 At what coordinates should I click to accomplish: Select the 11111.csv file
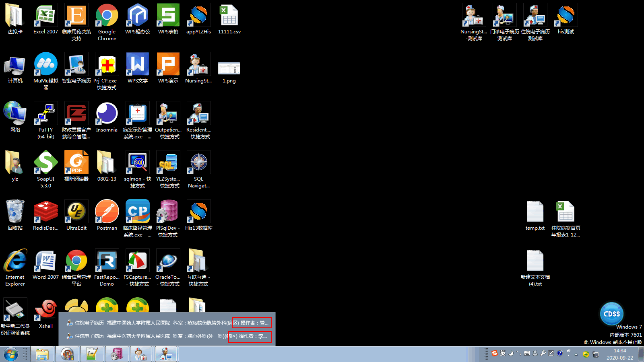[229, 19]
